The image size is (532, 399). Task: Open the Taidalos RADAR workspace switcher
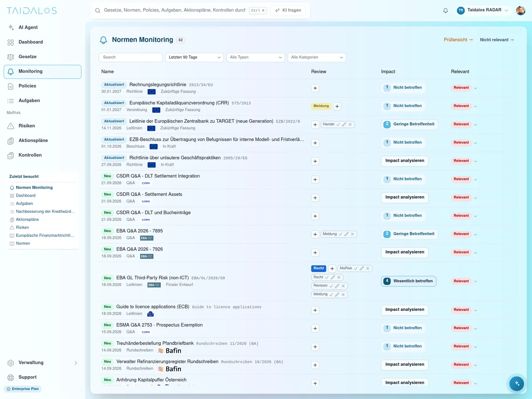click(483, 10)
